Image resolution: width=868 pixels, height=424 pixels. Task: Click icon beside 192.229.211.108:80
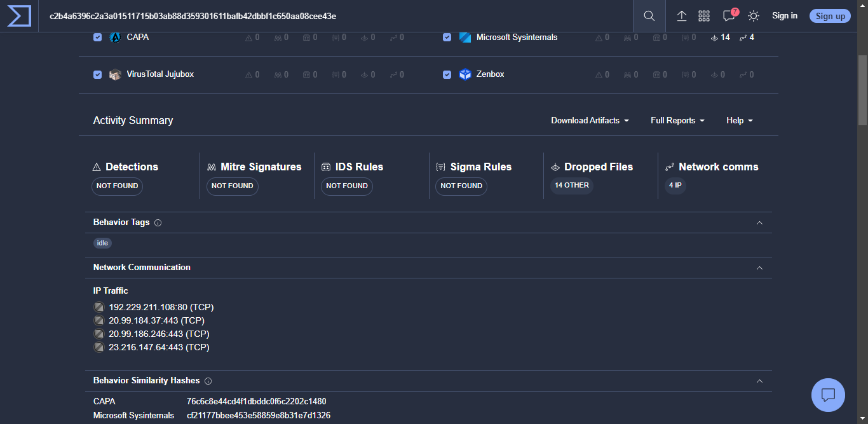pyautogui.click(x=98, y=307)
